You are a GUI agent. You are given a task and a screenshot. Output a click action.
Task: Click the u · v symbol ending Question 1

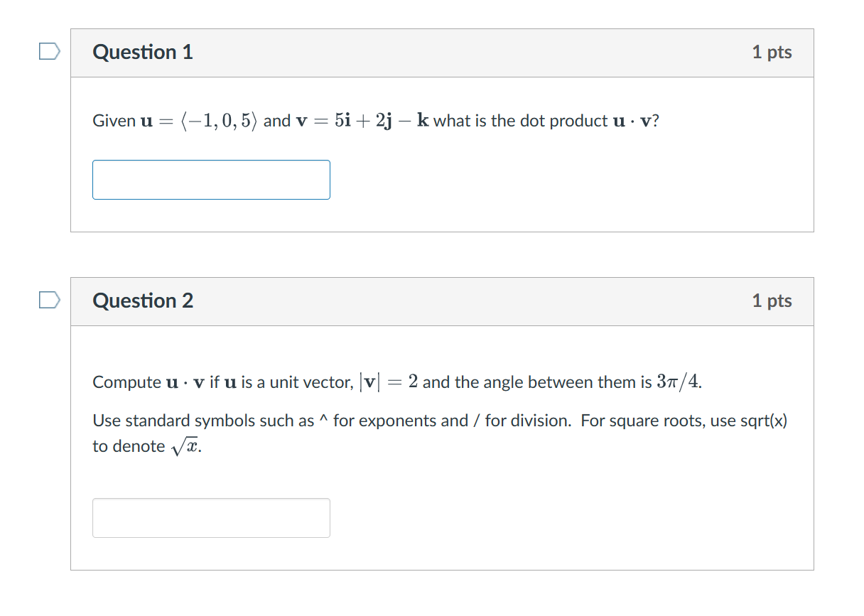tap(631, 121)
